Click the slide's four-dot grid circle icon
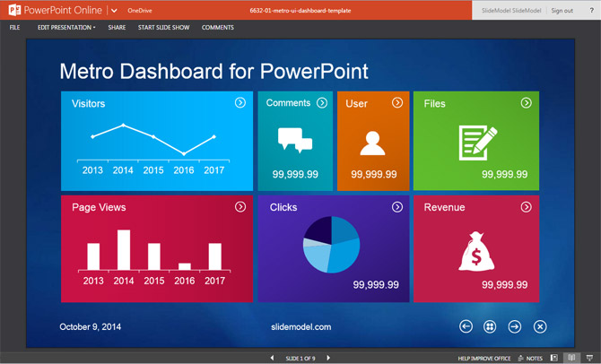This screenshot has width=601, height=364. point(490,326)
